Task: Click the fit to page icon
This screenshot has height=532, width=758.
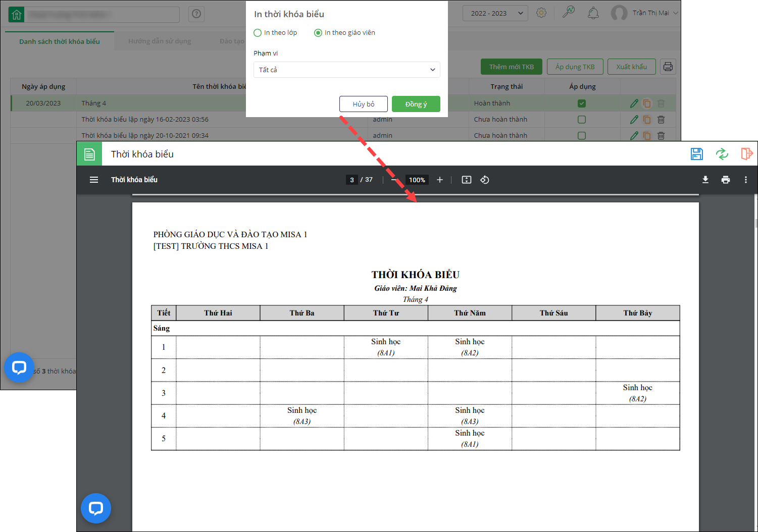Action: point(467,180)
